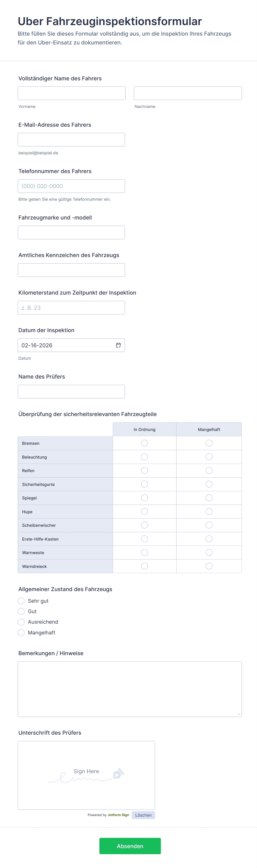Select Ausreichend as general vehicle condition
The height and width of the screenshot is (868, 257).
point(21,622)
